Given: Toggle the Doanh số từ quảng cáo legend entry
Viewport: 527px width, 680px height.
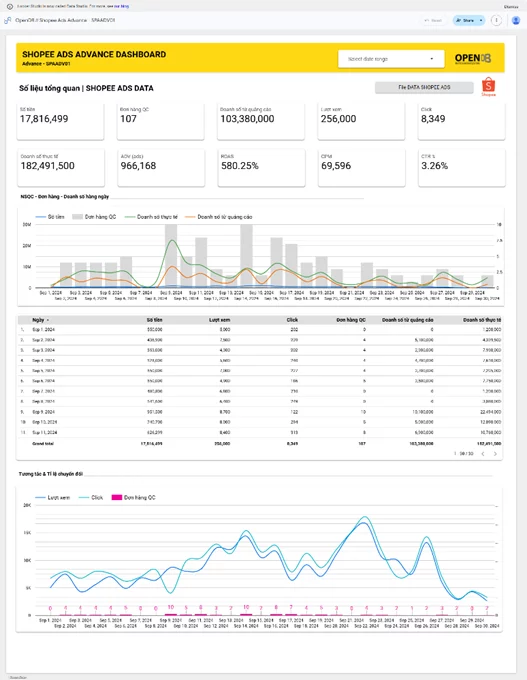Looking at the screenshot, I should coord(219,217).
